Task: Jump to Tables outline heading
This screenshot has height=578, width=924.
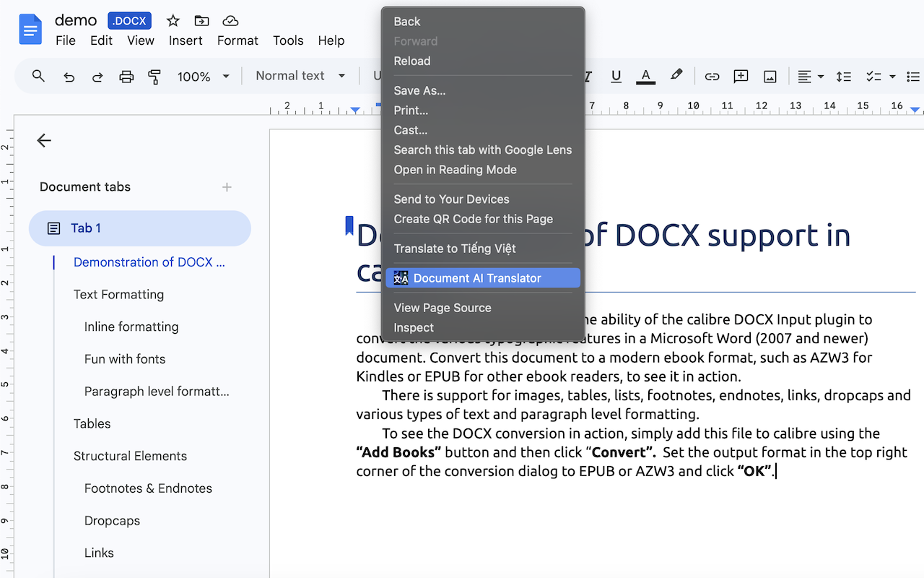Action: point(92,423)
